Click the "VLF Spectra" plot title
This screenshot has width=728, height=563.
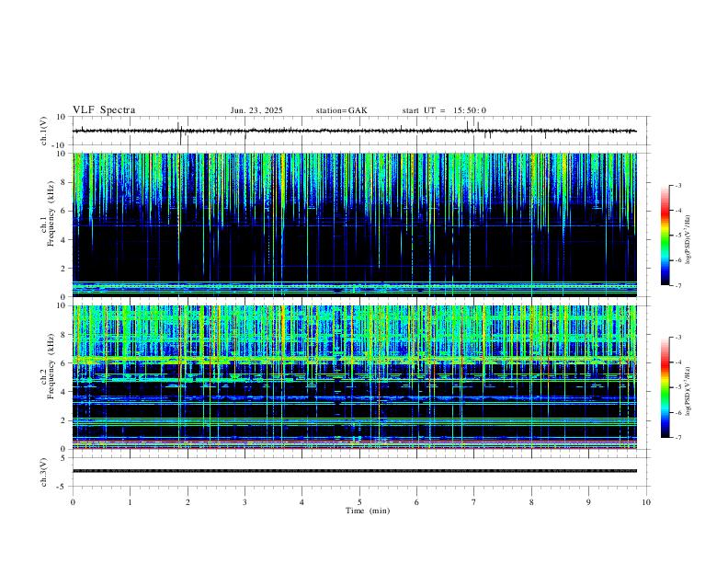coord(104,110)
